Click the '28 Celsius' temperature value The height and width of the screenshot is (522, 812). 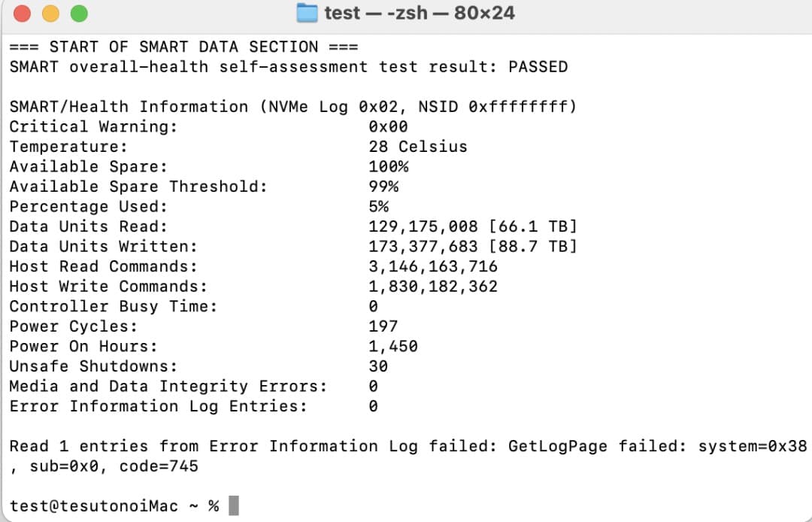point(417,147)
